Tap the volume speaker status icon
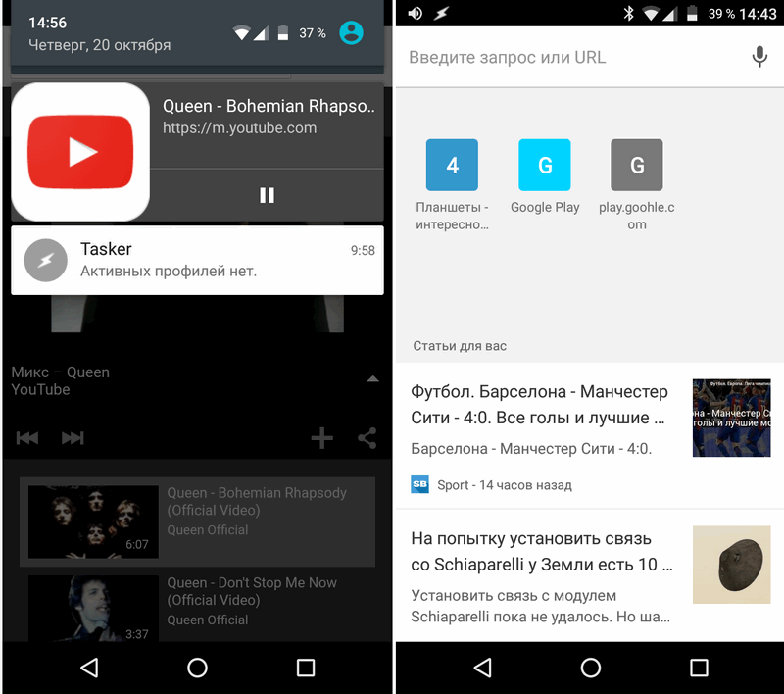Image resolution: width=784 pixels, height=694 pixels. click(415, 14)
